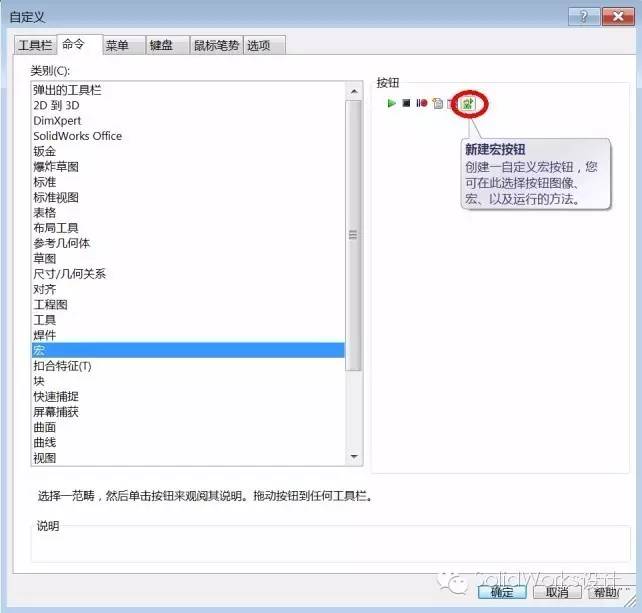Screen dimensions: 642x613
Task: Click the 取消 button
Action: pyautogui.click(x=557, y=592)
